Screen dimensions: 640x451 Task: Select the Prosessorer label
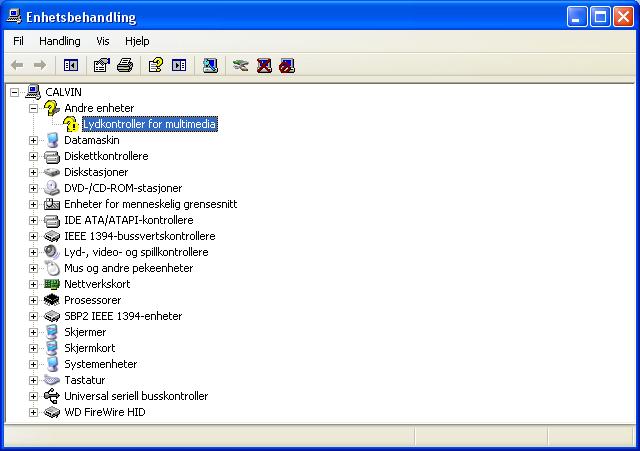93,300
